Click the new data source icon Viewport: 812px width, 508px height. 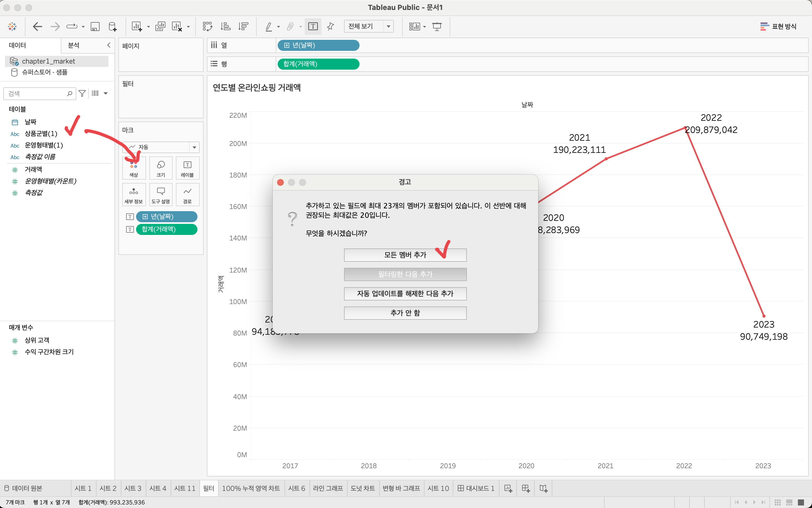point(113,27)
